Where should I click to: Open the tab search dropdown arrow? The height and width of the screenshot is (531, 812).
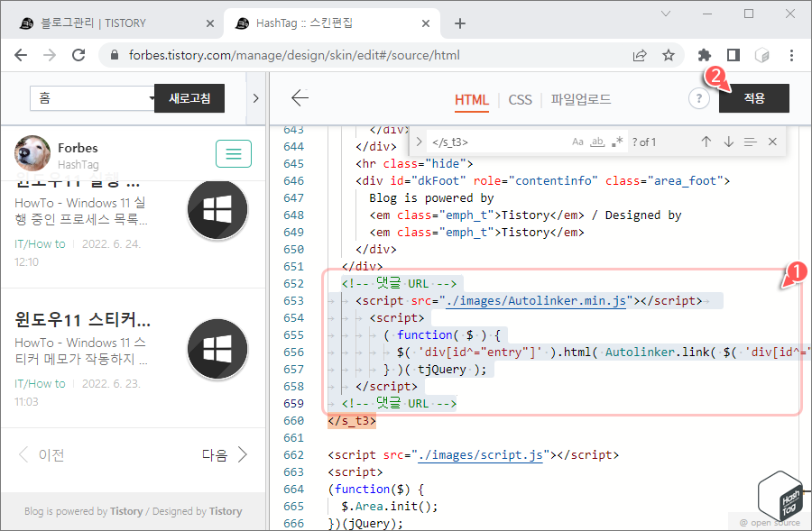(x=666, y=14)
